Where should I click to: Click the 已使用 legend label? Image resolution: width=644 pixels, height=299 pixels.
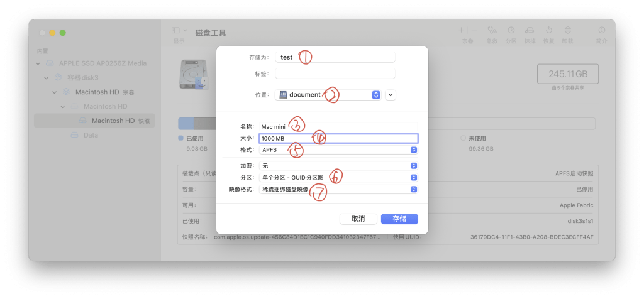[x=195, y=139]
